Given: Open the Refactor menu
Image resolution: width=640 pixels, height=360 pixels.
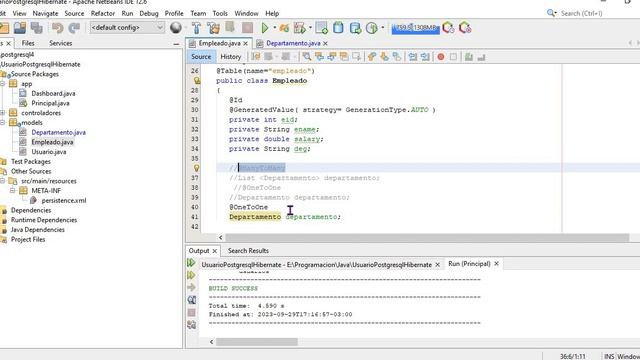Looking at the screenshot, I should coord(102,13).
